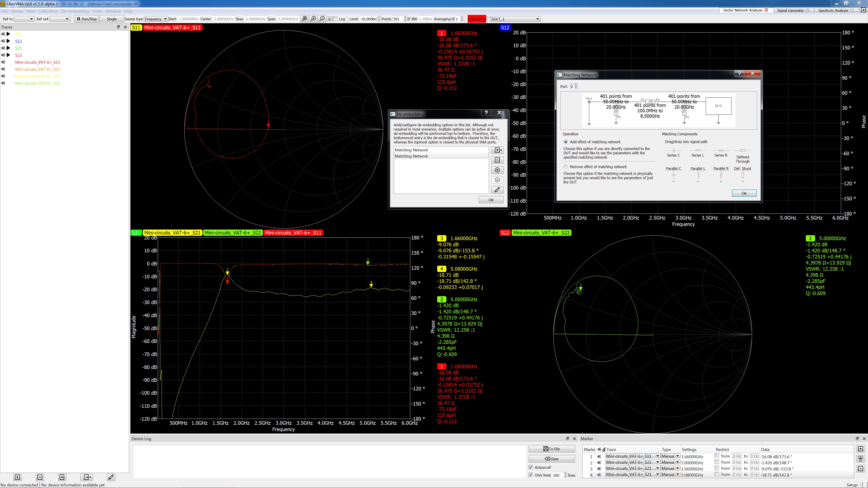Image resolution: width=868 pixels, height=488 pixels.
Task: Click edit trace pencil icon below Traces
Action: (x=111, y=477)
